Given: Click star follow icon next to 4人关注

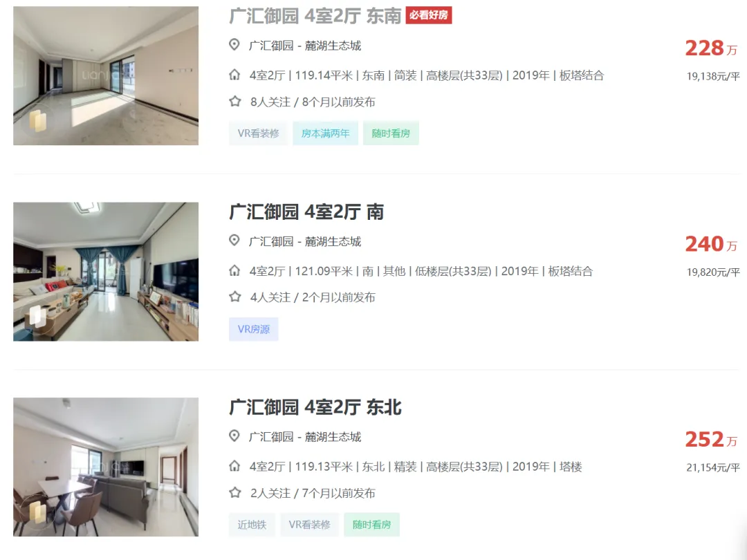Looking at the screenshot, I should point(235,297).
